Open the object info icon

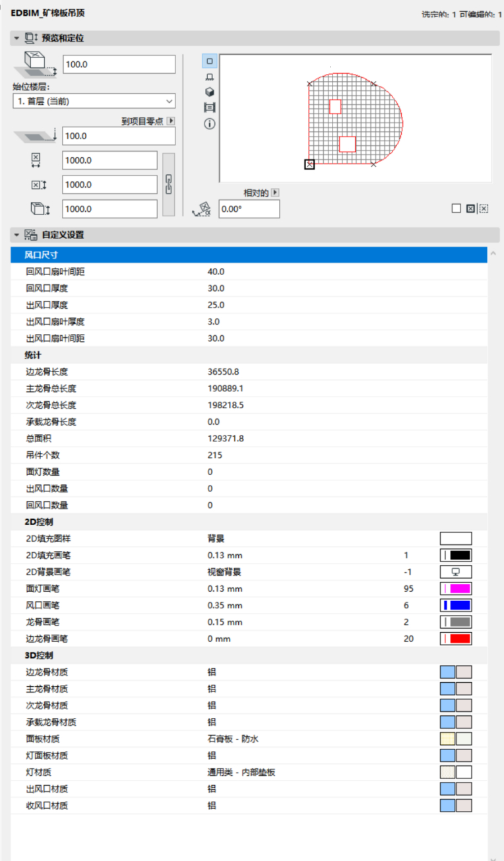[210, 123]
